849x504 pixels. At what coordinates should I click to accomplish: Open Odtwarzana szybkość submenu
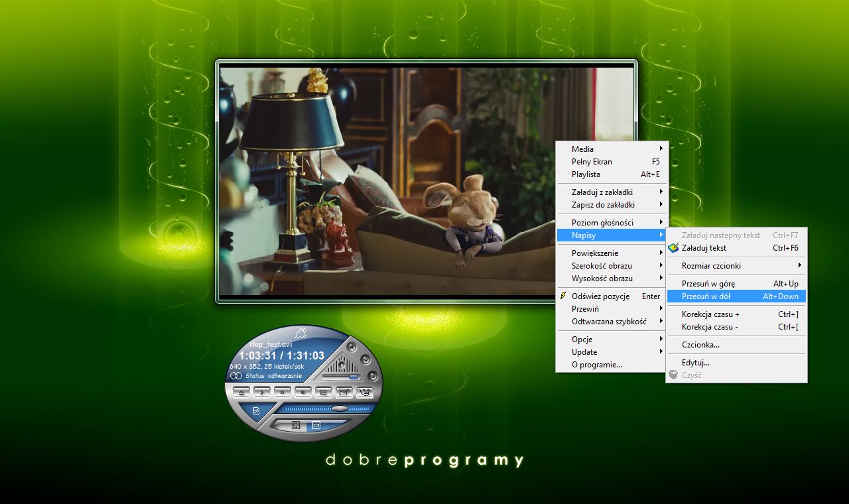612,321
